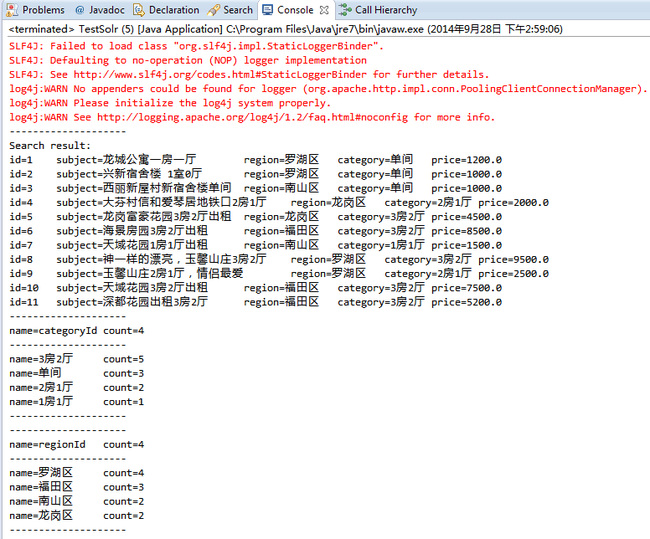Screen dimensions: 650x539
Task: Click the id=1 result row
Action: click(x=255, y=160)
